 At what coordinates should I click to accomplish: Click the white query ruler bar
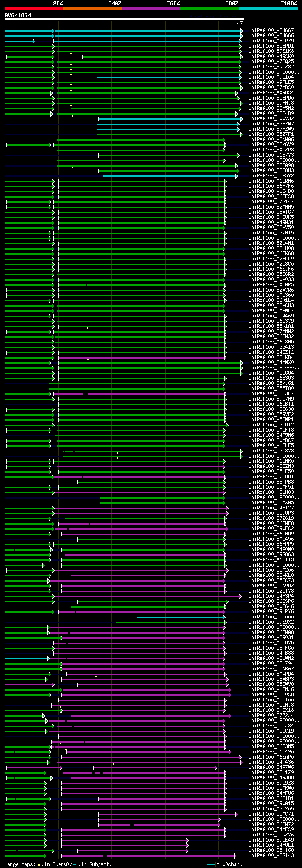125,19
